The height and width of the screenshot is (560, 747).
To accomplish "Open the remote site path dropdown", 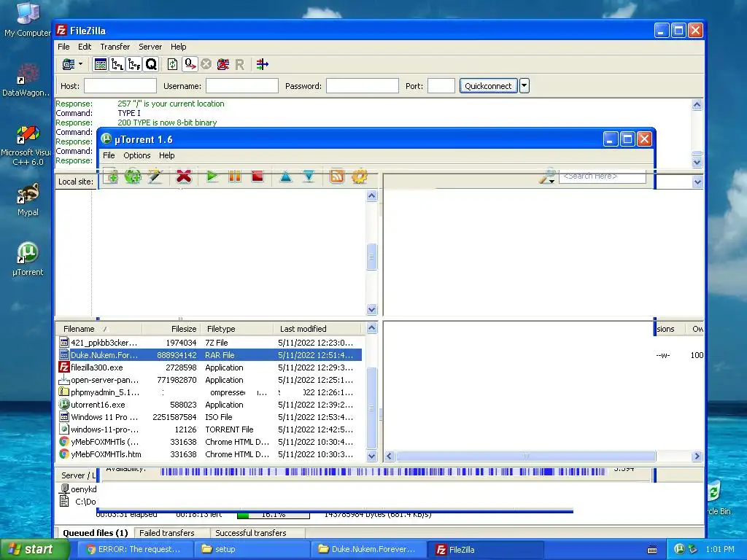I will (x=697, y=182).
